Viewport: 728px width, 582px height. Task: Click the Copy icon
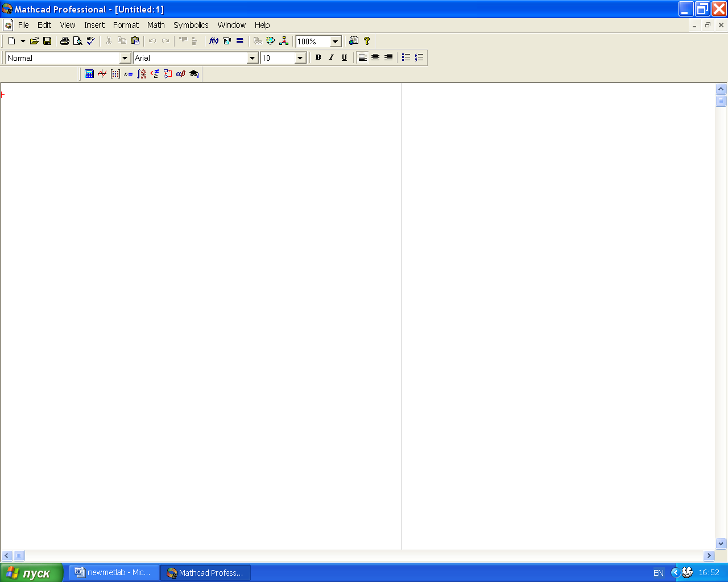click(x=122, y=41)
